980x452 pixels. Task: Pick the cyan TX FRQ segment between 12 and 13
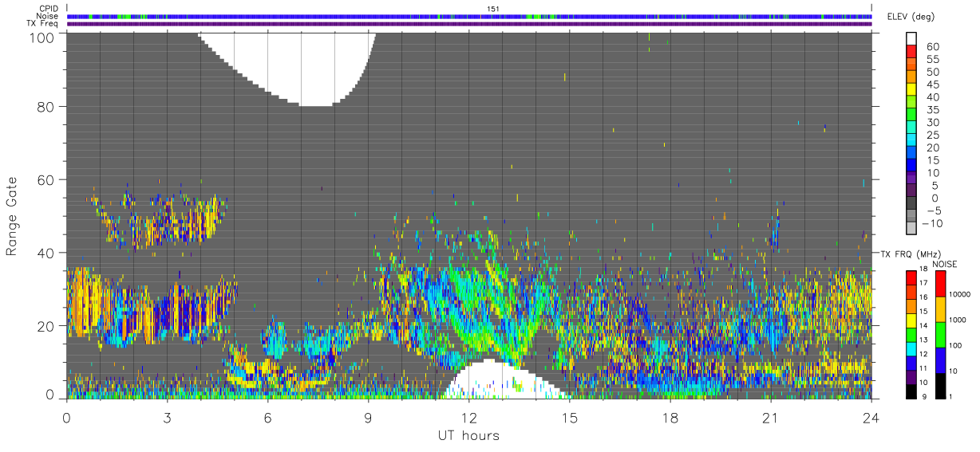(912, 348)
